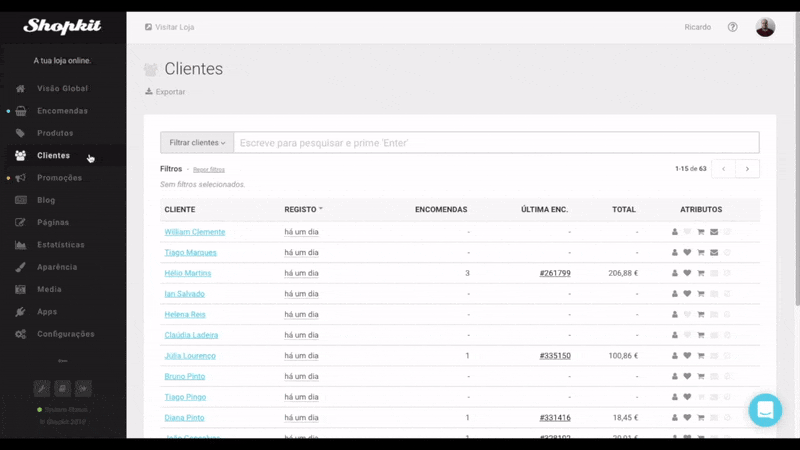Click the Media photo icon

point(20,289)
